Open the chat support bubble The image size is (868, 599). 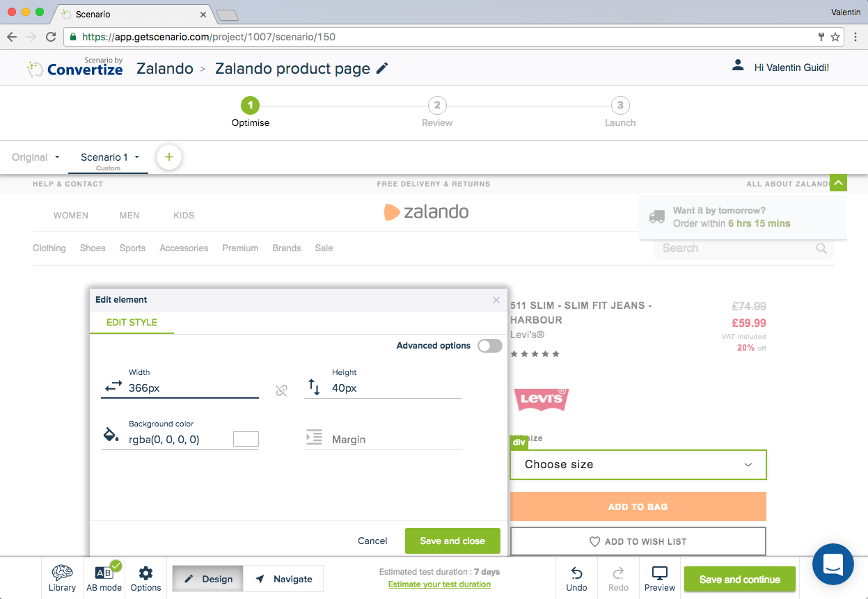pos(833,564)
